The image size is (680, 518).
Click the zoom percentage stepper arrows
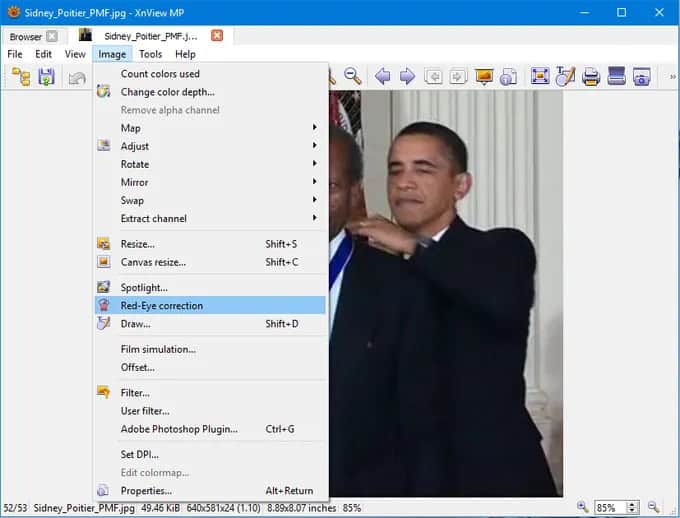[x=632, y=507]
